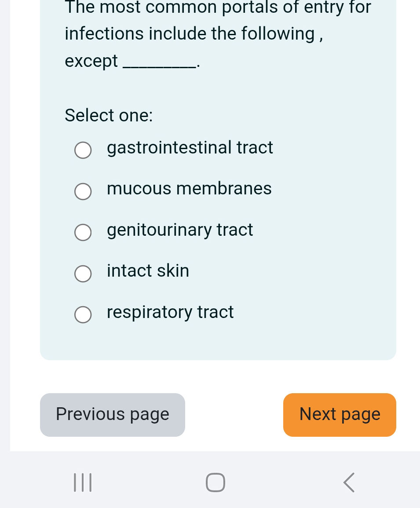Tap the Android recent apps button
Screen dimensions: 420x508
83,482
